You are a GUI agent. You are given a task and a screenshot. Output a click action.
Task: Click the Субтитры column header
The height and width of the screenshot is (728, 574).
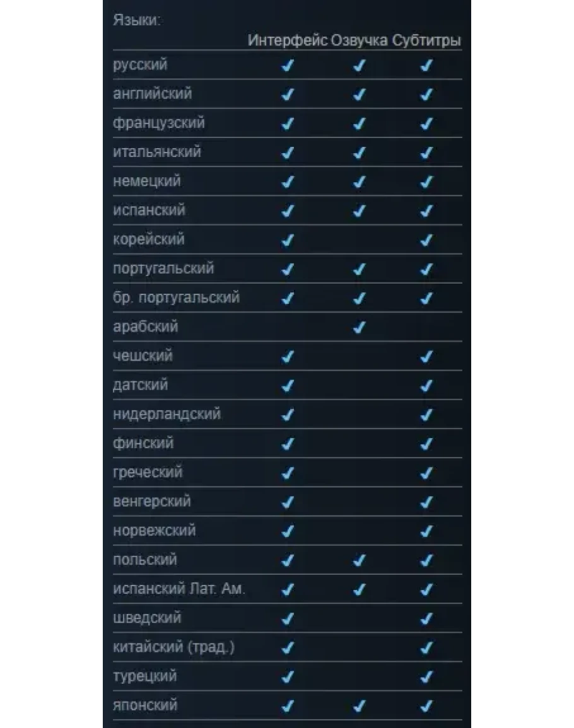point(427,41)
